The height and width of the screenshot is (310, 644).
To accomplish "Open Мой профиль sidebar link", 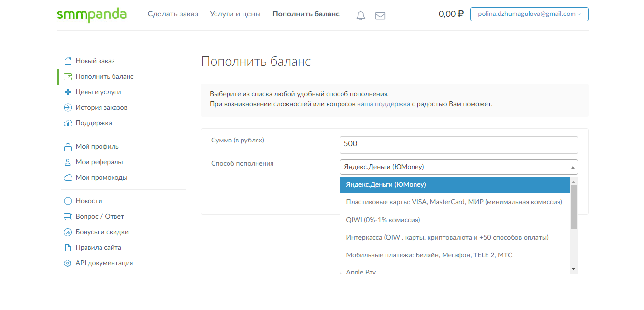I will click(97, 147).
